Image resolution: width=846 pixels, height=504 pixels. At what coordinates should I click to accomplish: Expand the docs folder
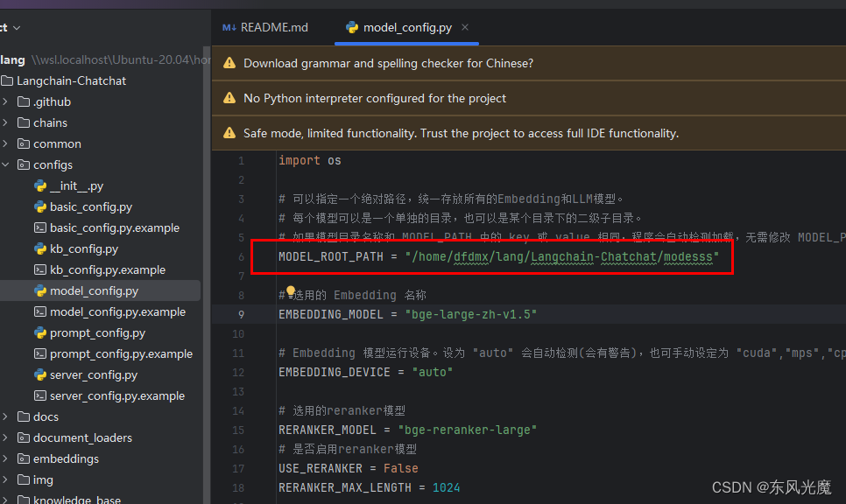tap(5, 416)
